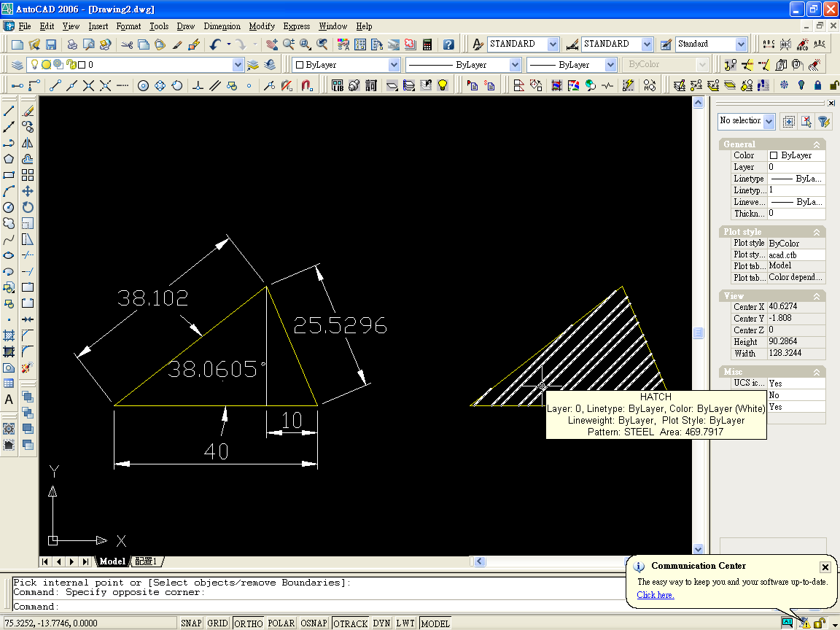Open the dimension style STANDARD dropdown

coord(647,44)
